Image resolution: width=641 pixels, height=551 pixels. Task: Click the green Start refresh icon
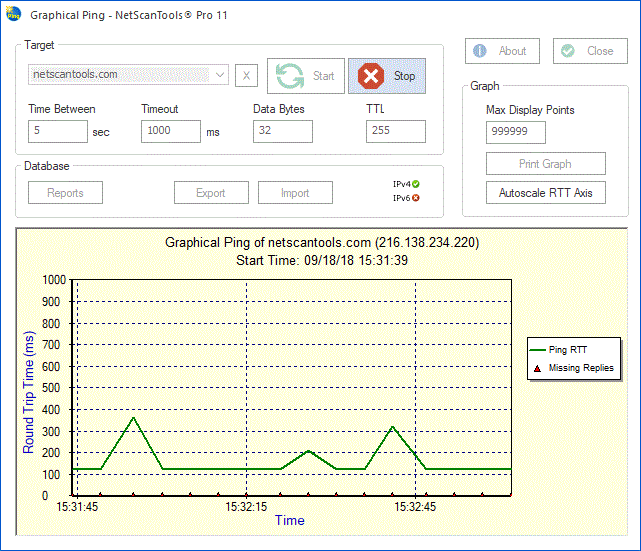tap(290, 76)
